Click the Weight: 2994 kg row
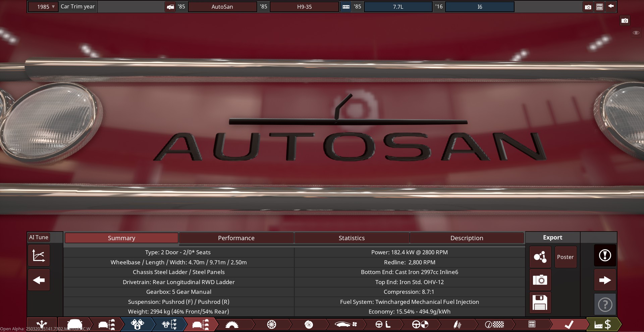The width and height of the screenshot is (644, 332). pyautogui.click(x=178, y=312)
